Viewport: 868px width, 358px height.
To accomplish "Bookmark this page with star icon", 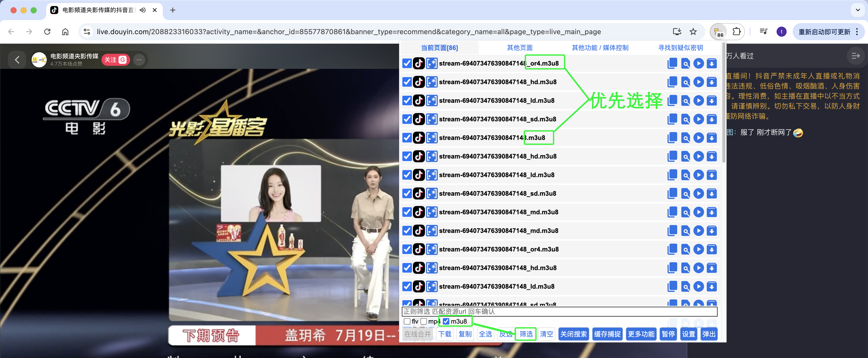I will pyautogui.click(x=693, y=32).
